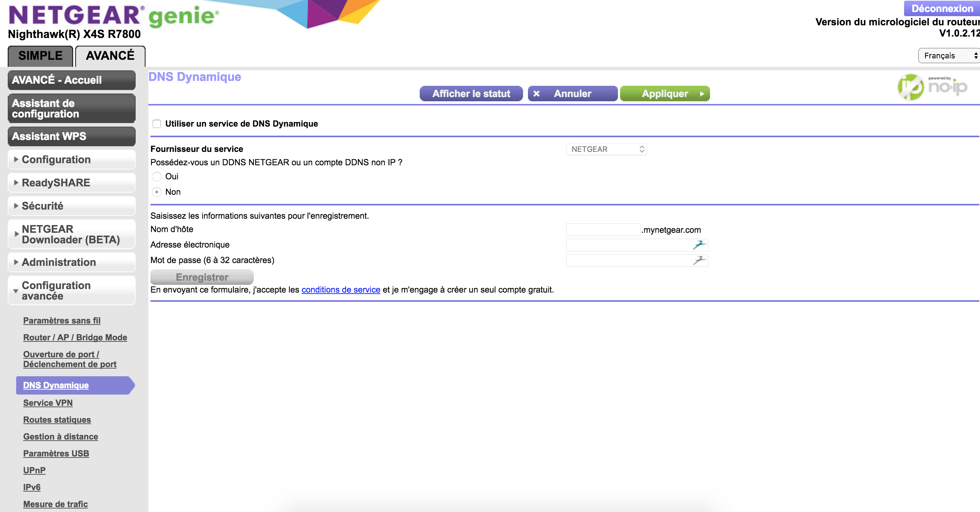Open Service VPN in sidebar menu
Viewport: 980px width, 512px height.
click(48, 403)
